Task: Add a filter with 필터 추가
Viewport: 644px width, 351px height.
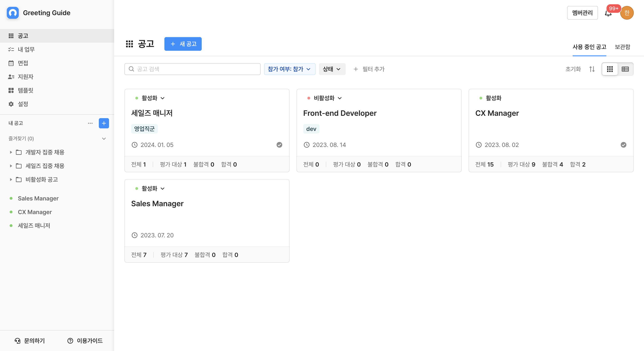Action: (369, 69)
